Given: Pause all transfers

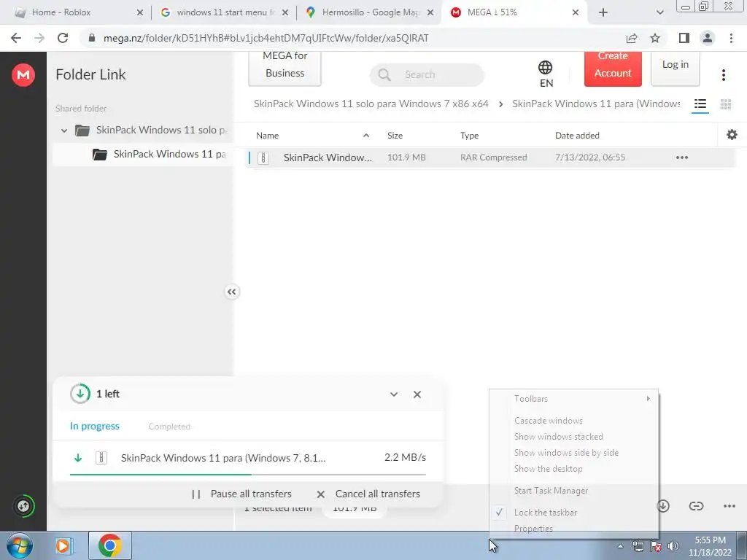Looking at the screenshot, I should tap(241, 494).
